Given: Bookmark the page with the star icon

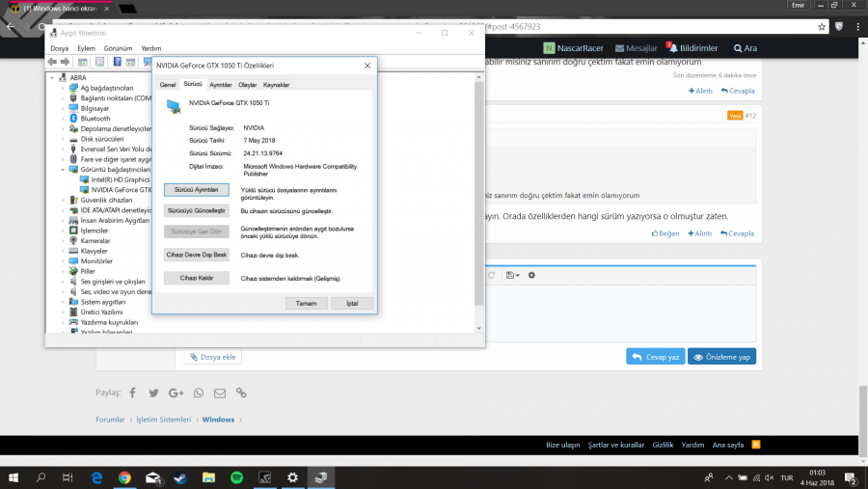Looking at the screenshot, I should click(822, 27).
